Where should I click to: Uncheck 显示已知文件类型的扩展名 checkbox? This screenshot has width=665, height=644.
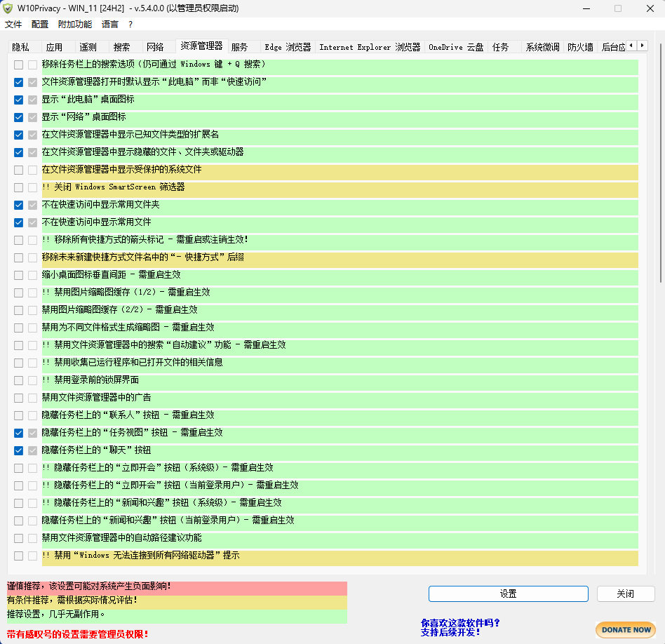point(18,135)
